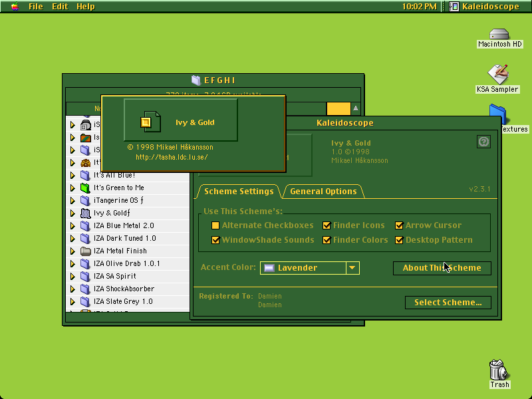Expand the It's All Blue! folder
Screen dimensions: 532x399
click(x=72, y=175)
